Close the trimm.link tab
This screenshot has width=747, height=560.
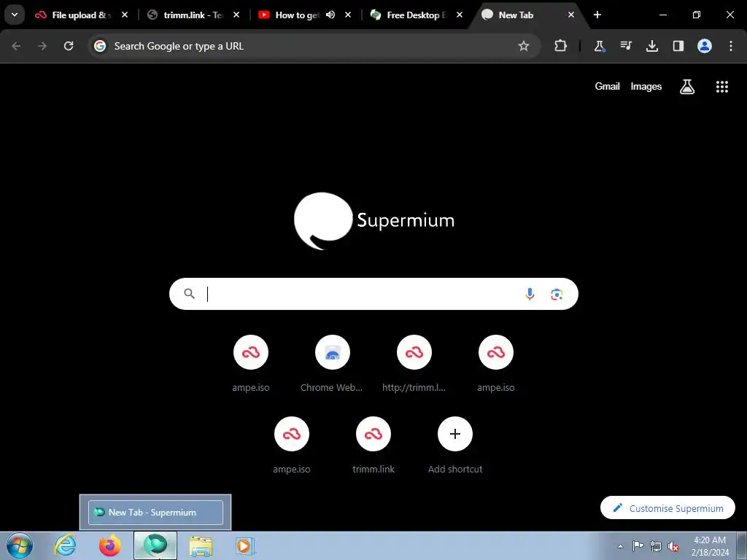[236, 15]
